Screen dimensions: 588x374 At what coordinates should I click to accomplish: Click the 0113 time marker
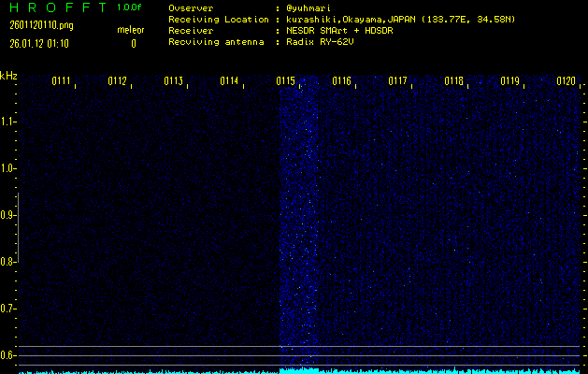[x=173, y=81]
